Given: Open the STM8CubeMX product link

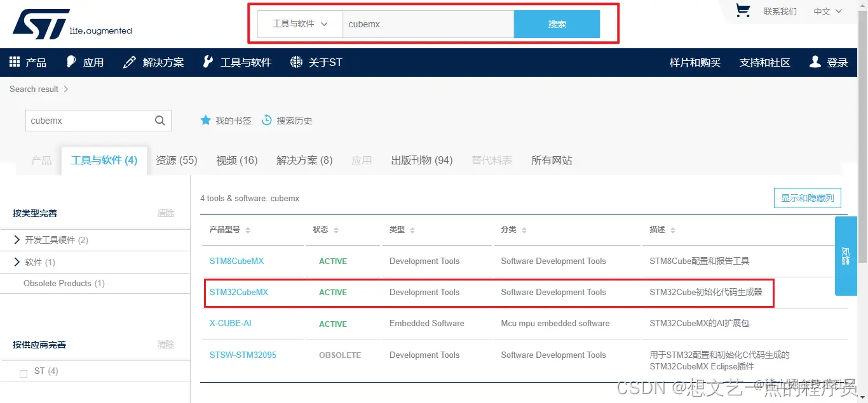Looking at the screenshot, I should click(236, 261).
